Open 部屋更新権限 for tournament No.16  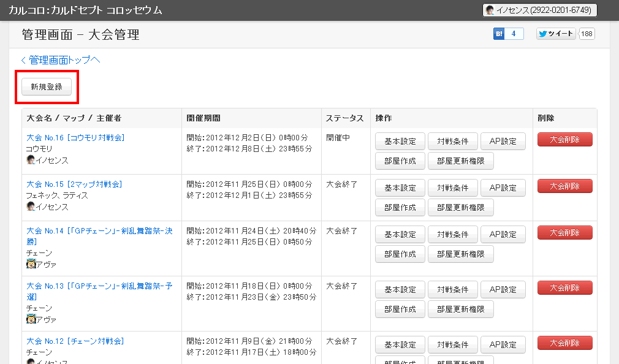[460, 161]
